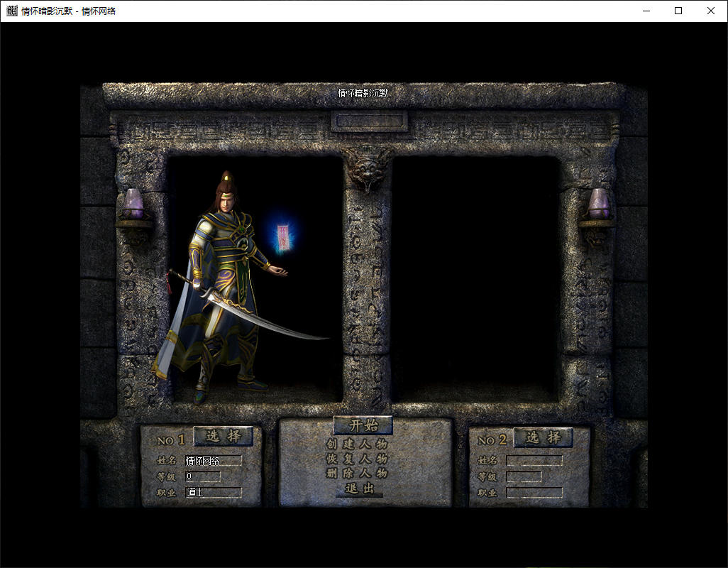Click the app icon in the title bar
Screen dimensions: 728x568
pos(11,11)
